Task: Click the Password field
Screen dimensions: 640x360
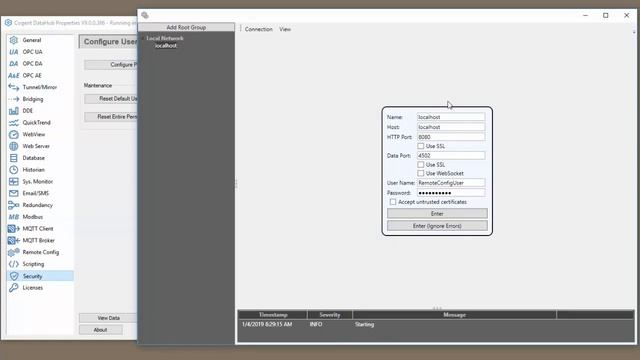Action: pos(451,193)
